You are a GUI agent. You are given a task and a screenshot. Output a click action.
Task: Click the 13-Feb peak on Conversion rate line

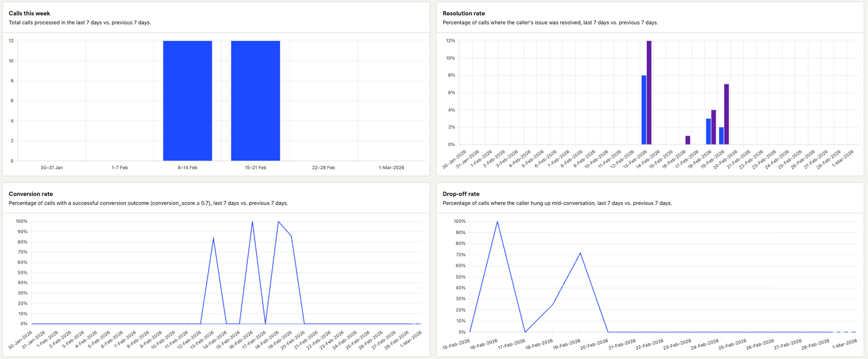pos(213,238)
